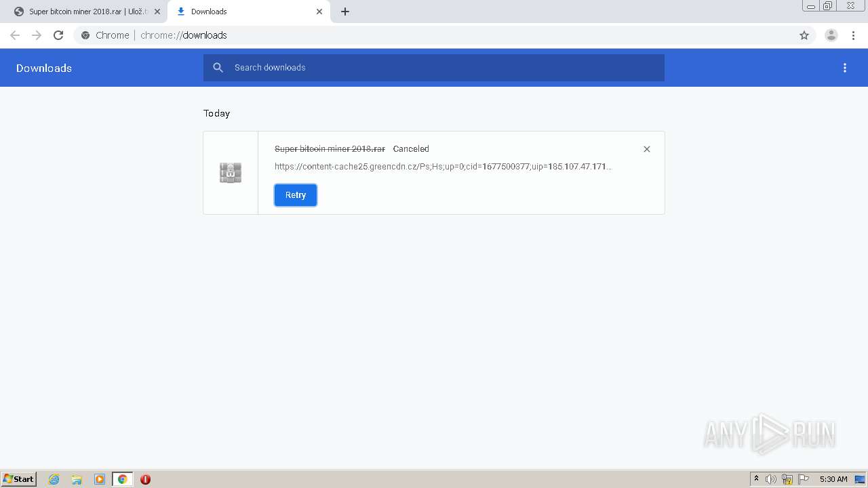The width and height of the screenshot is (868, 488).
Task: Remove the canceled download from list
Action: tap(647, 149)
